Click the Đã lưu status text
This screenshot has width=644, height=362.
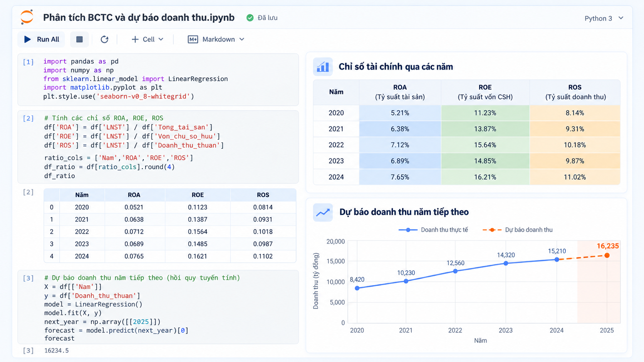tap(268, 18)
